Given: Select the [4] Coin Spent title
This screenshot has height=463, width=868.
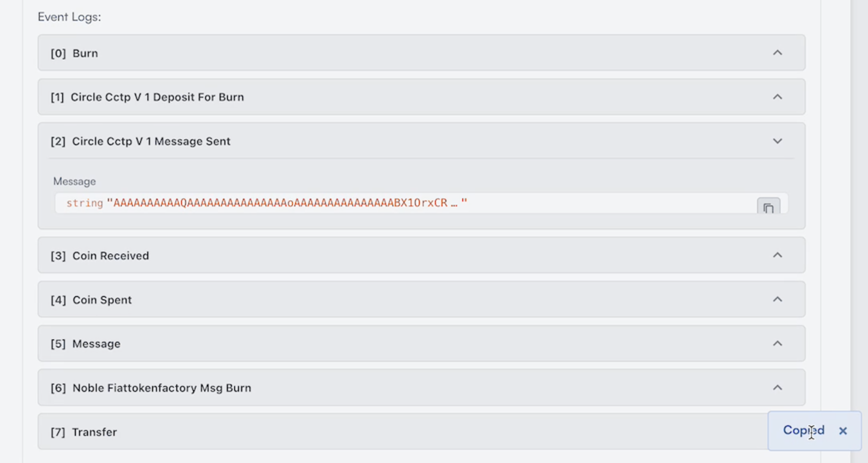Looking at the screenshot, I should pyautogui.click(x=102, y=300).
